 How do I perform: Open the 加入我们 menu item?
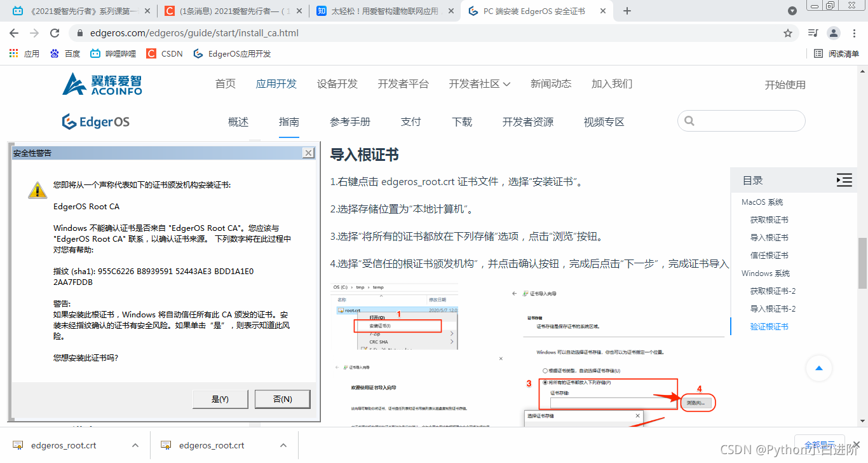[x=612, y=84]
